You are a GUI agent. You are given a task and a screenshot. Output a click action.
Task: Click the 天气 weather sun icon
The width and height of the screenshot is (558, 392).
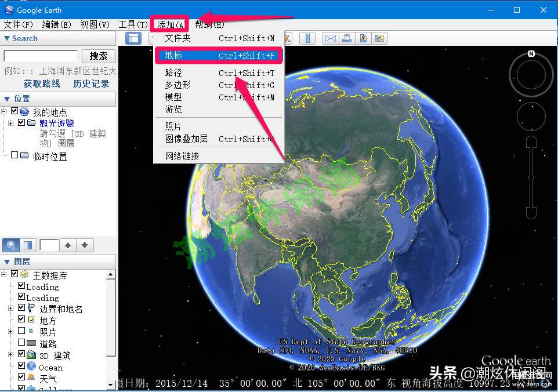coord(31,377)
